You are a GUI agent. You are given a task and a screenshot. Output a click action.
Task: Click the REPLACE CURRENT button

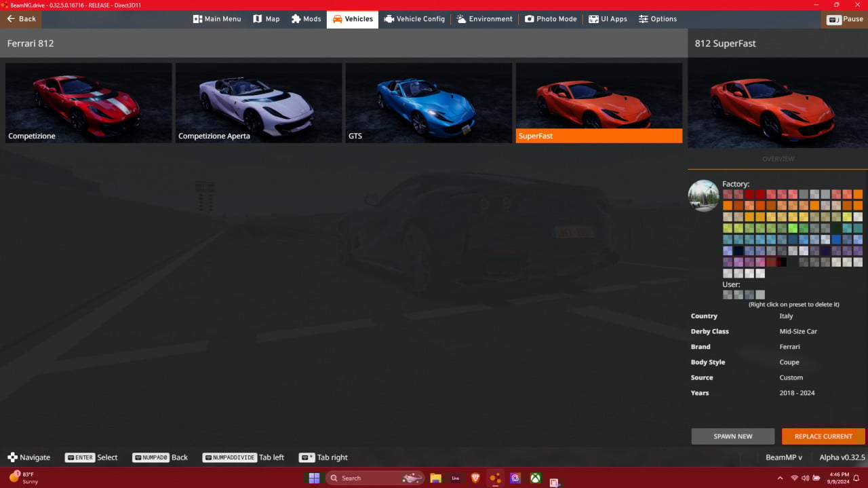[823, 436]
